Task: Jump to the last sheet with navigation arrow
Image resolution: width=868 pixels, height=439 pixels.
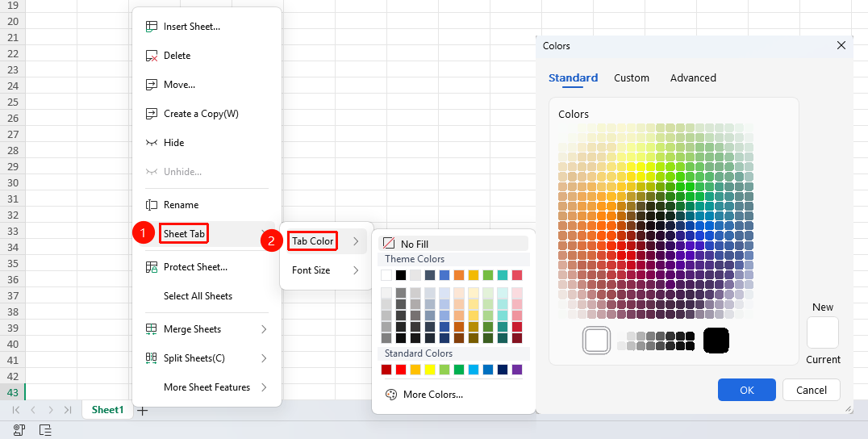Action: (x=68, y=410)
